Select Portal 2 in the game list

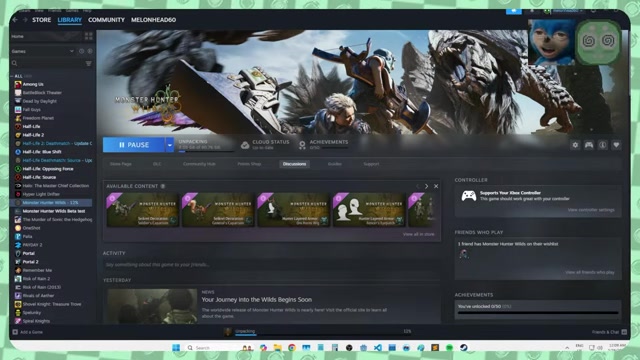(x=31, y=262)
